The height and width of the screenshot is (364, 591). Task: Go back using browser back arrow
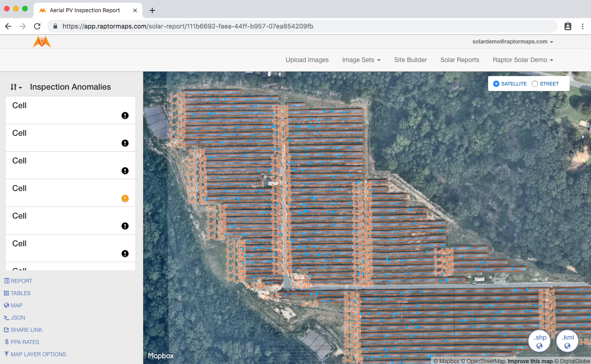click(x=8, y=26)
